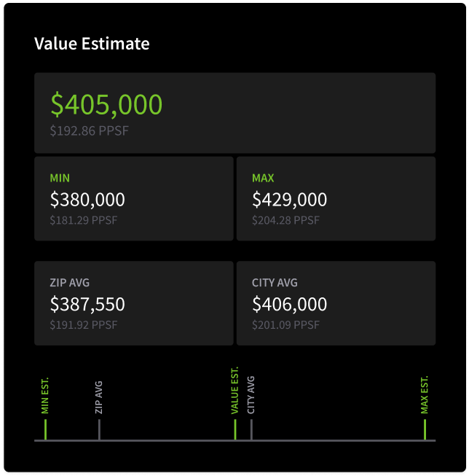Click the Value Estimate heading

pos(92,44)
